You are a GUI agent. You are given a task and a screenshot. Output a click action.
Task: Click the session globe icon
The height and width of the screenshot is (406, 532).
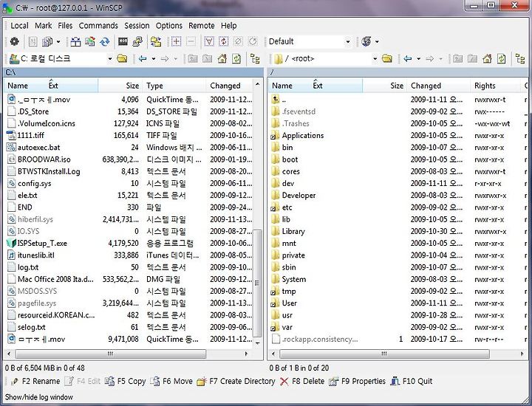(x=366, y=41)
